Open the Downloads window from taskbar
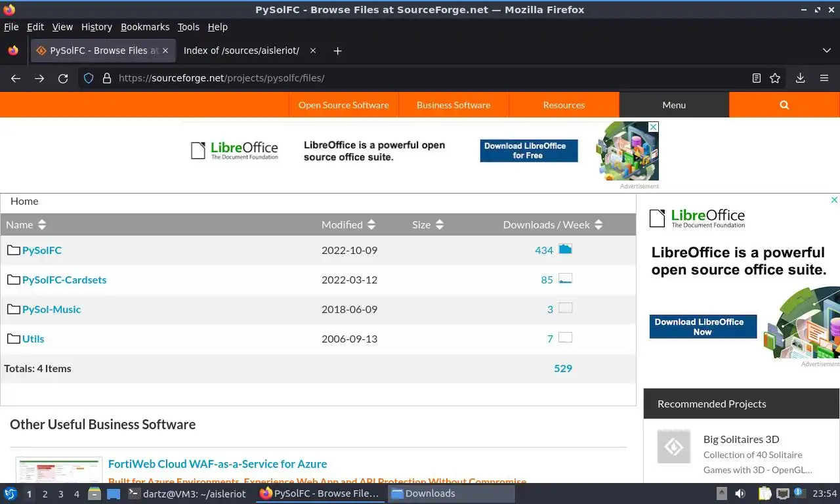 (451, 493)
